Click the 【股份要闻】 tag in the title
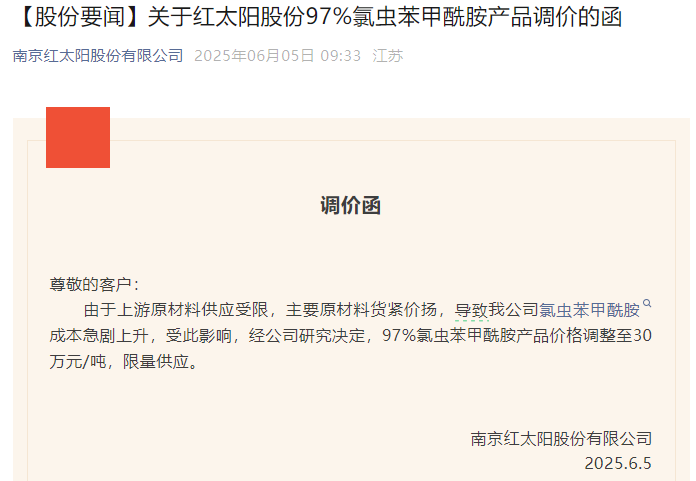The width and height of the screenshot is (696, 481). tap(80, 18)
